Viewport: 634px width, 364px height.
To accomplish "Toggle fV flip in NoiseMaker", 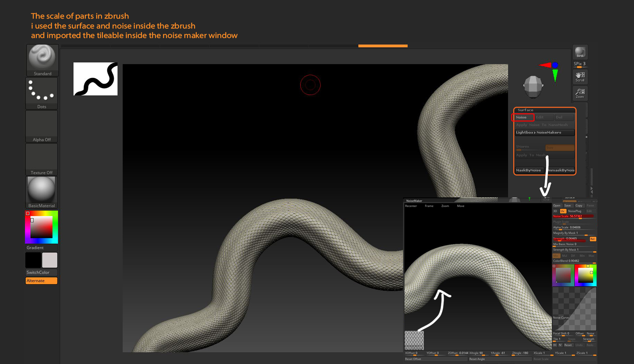I will [560, 345].
